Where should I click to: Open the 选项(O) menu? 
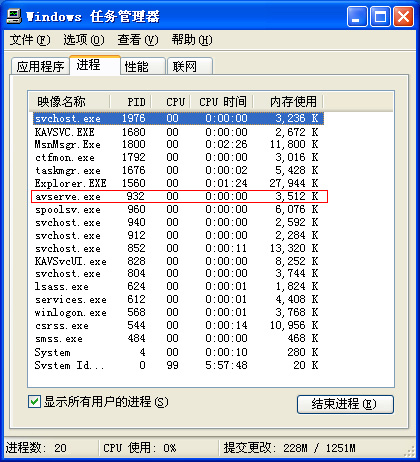point(84,40)
